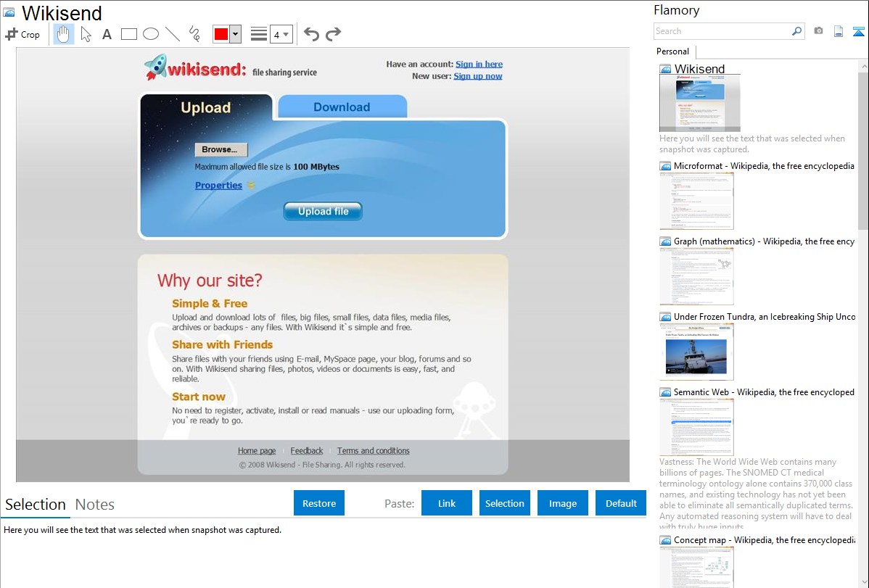Focus the Flamory Search field
The width and height of the screenshot is (869, 588).
(722, 31)
